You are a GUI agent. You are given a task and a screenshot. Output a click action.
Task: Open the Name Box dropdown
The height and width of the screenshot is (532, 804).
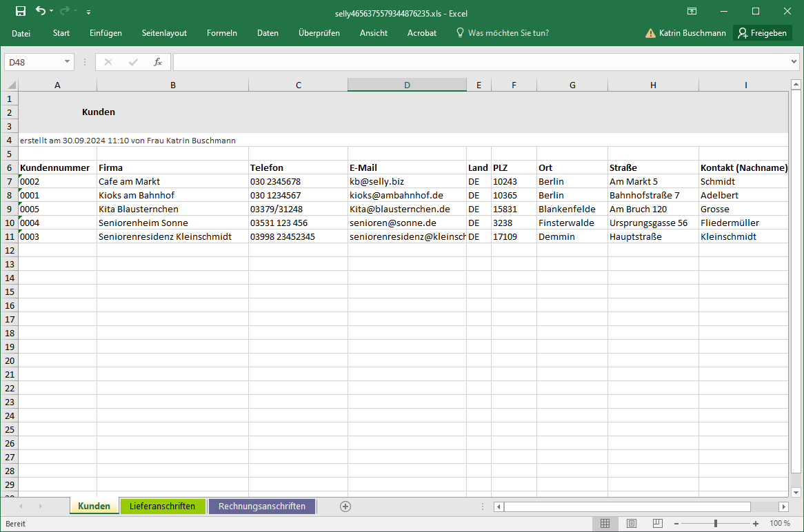[67, 62]
